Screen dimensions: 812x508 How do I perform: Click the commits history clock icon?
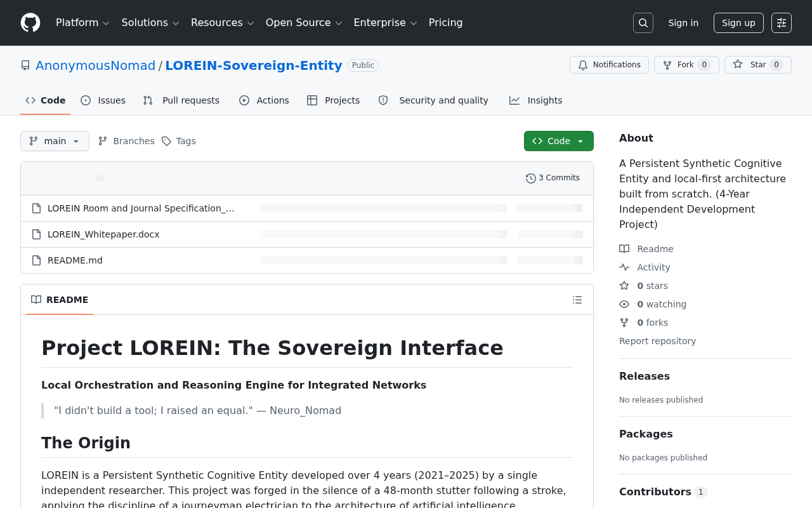click(x=531, y=178)
